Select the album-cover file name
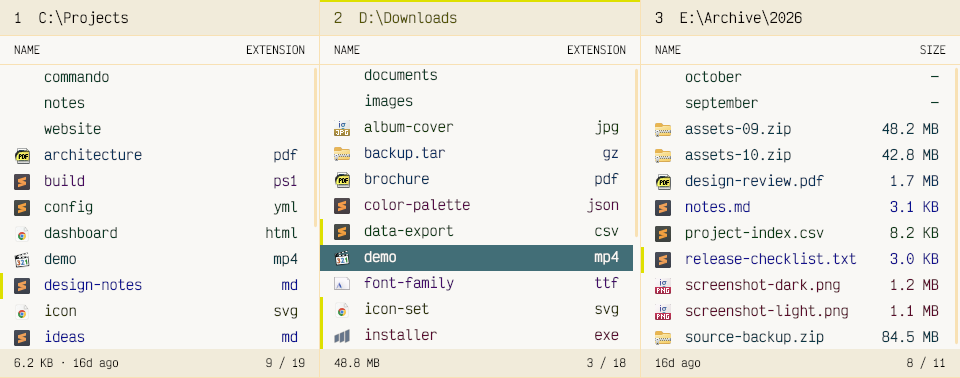The width and height of the screenshot is (960, 378). tap(409, 127)
